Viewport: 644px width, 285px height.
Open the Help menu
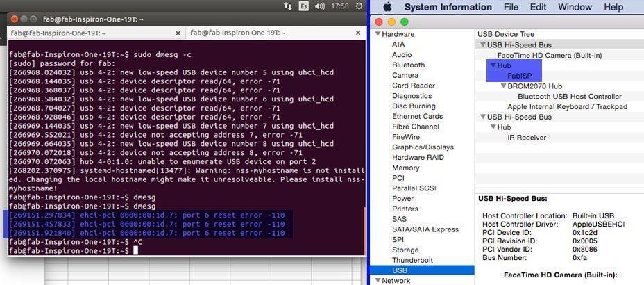(613, 7)
